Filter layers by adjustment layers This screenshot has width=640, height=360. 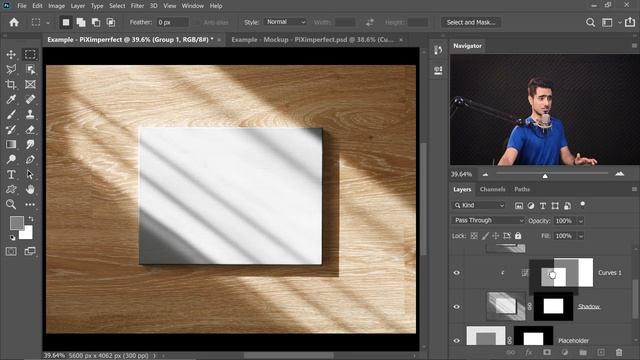(x=531, y=206)
